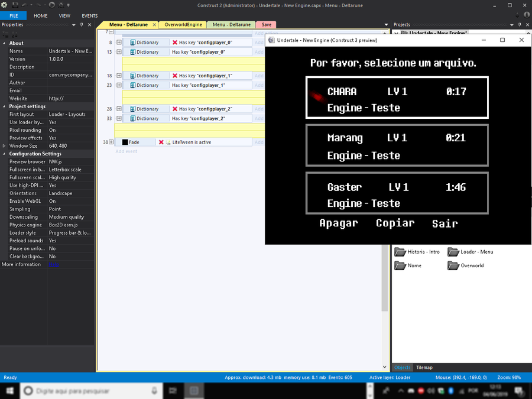Expand the Window Size property
Viewport: 532px width, 399px height.
[4, 146]
